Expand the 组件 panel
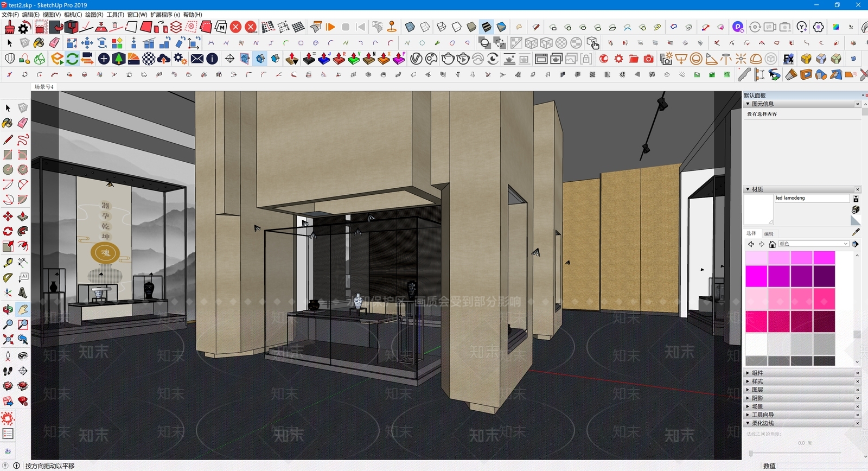The image size is (868, 471). pyautogui.click(x=802, y=373)
